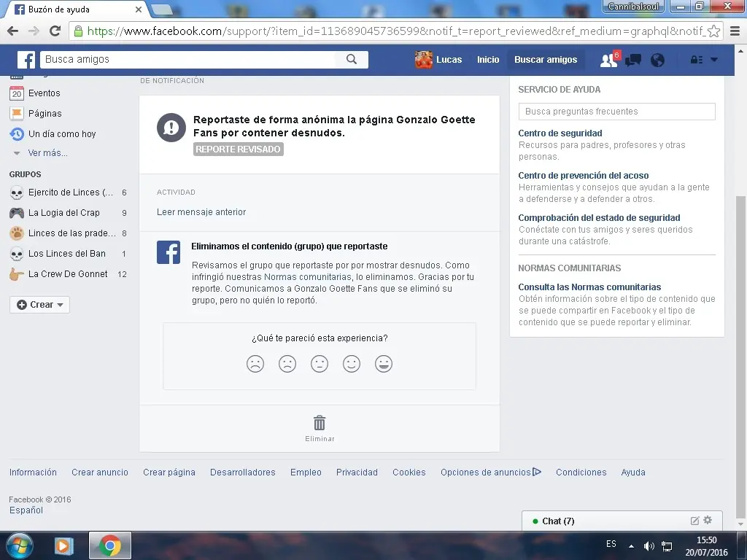Select the dissatisfied face rating
This screenshot has width=747, height=560.
point(287,364)
